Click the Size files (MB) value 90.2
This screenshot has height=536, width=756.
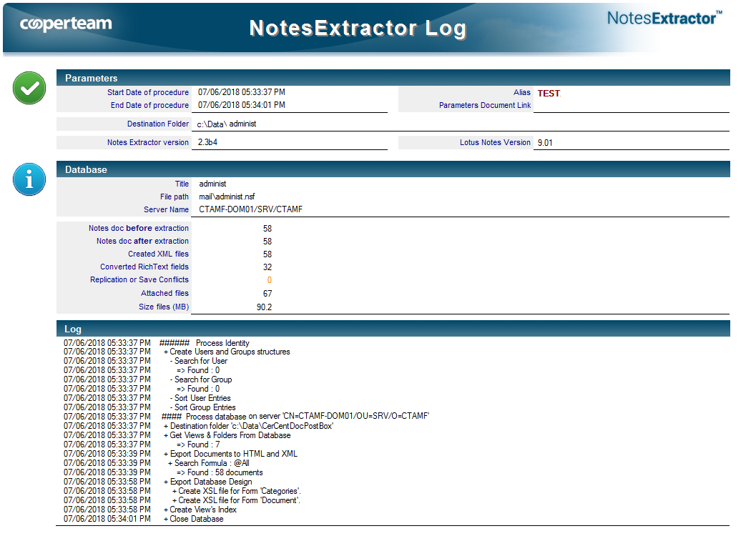tap(264, 307)
